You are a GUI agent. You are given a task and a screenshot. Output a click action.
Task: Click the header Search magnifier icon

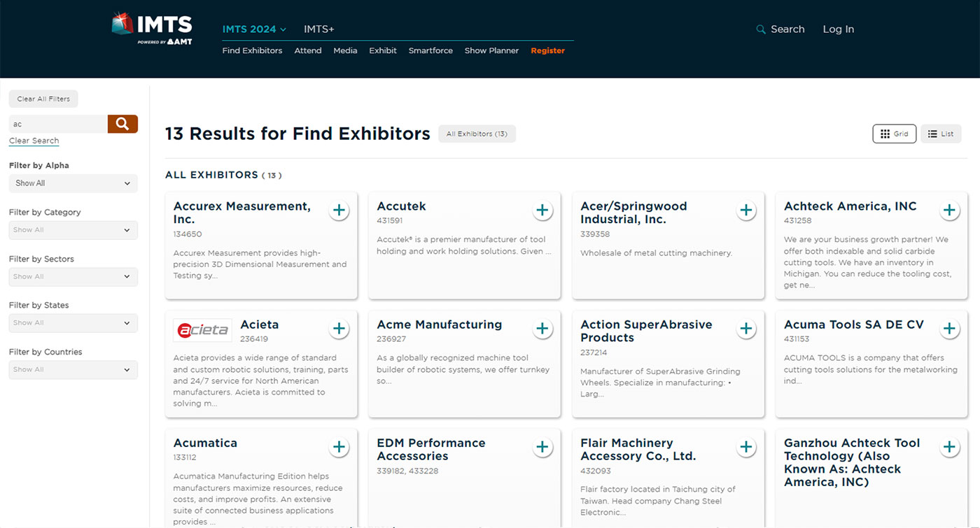click(761, 29)
